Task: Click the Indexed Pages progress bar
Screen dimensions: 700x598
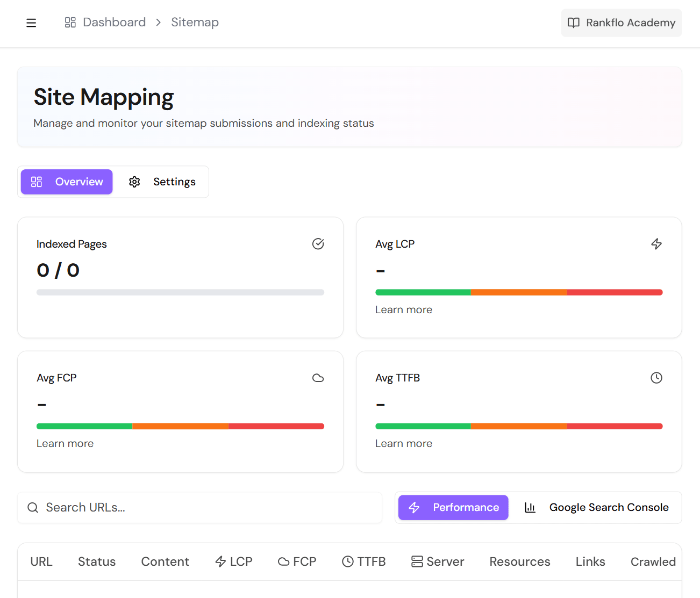Action: (x=180, y=292)
